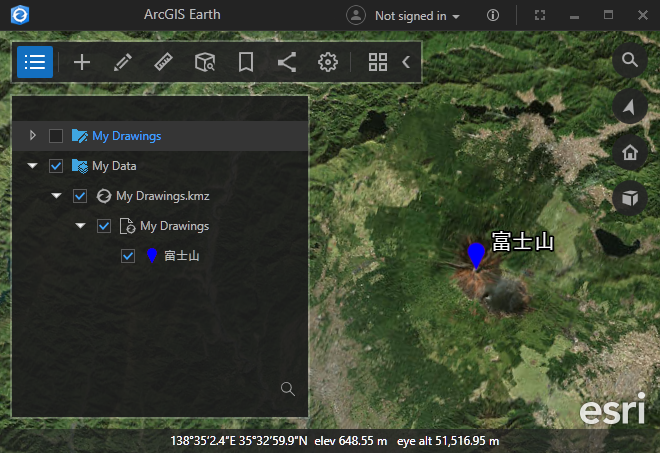Click the Add Data plus icon

pos(82,62)
